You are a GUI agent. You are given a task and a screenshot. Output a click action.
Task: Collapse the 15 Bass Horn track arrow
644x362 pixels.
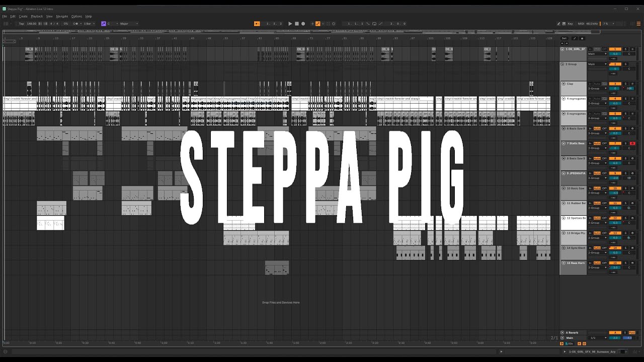(563, 263)
